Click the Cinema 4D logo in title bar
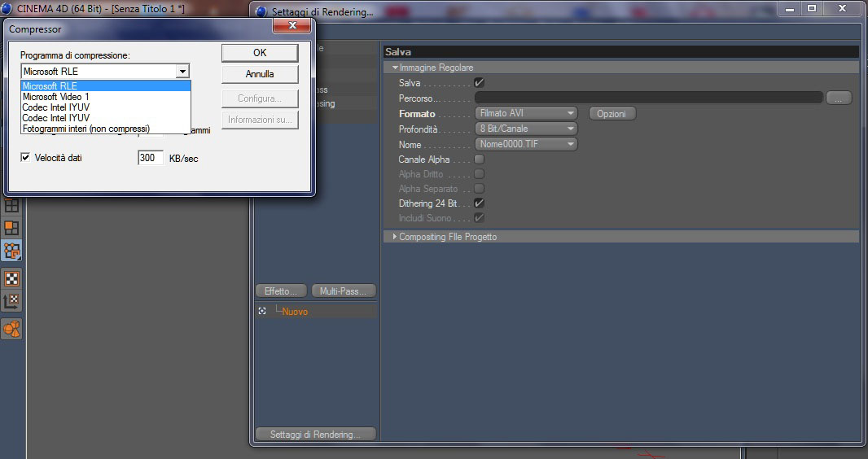The height and width of the screenshot is (459, 868). point(7,8)
